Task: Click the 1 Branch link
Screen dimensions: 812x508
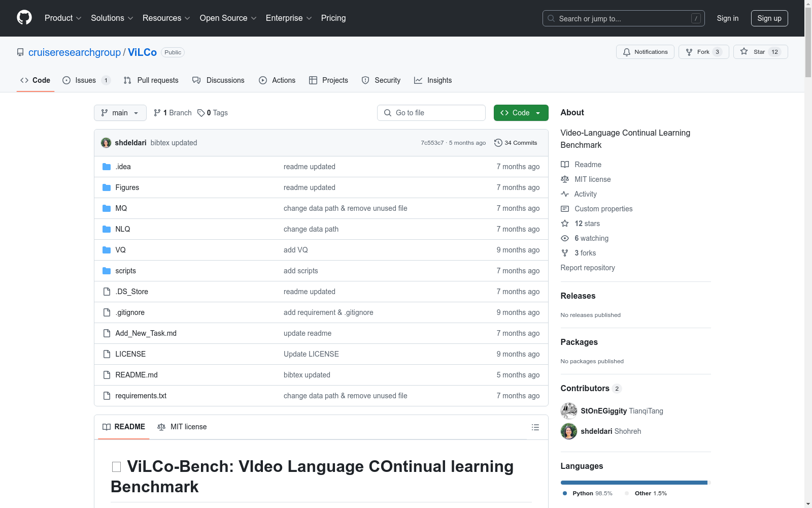Action: point(173,113)
